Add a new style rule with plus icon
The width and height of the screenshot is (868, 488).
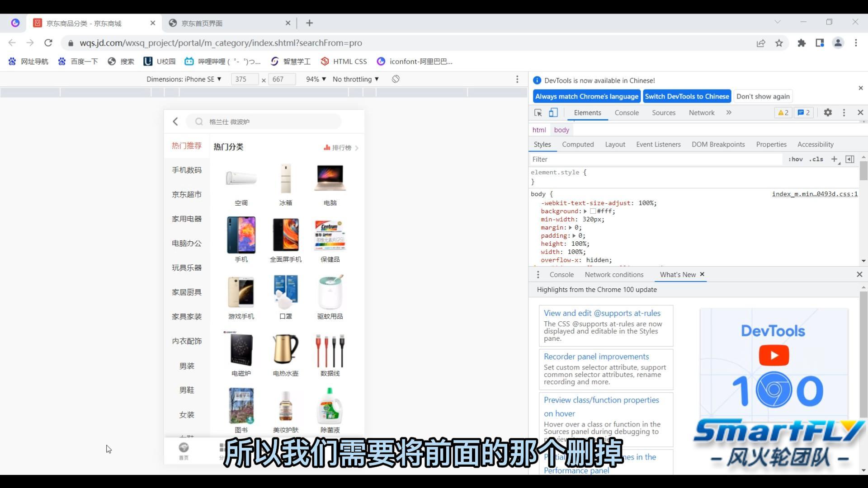click(x=834, y=159)
